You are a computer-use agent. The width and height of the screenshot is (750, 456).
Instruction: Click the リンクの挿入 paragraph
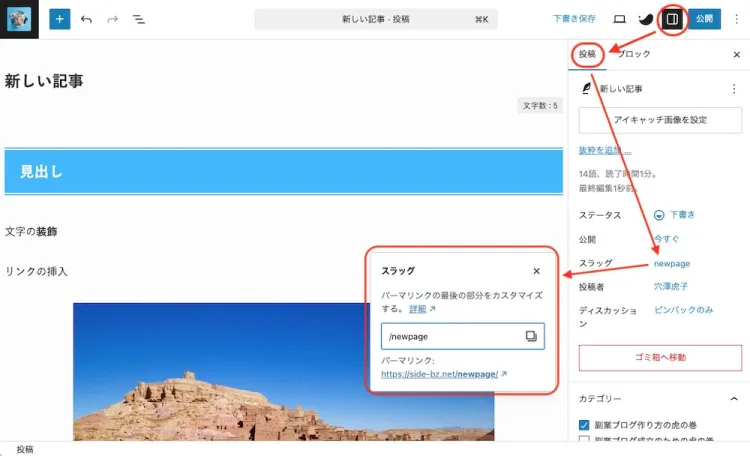[36, 271]
